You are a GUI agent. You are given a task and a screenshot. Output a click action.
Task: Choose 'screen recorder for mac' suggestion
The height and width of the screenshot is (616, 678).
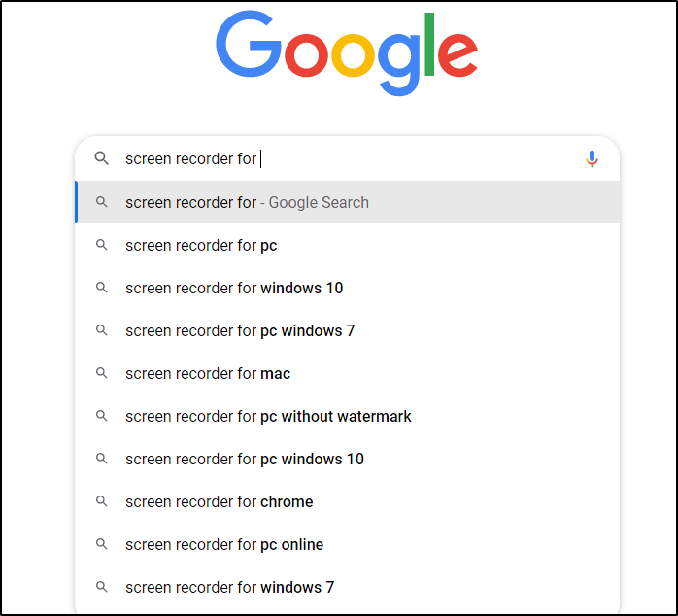208,373
